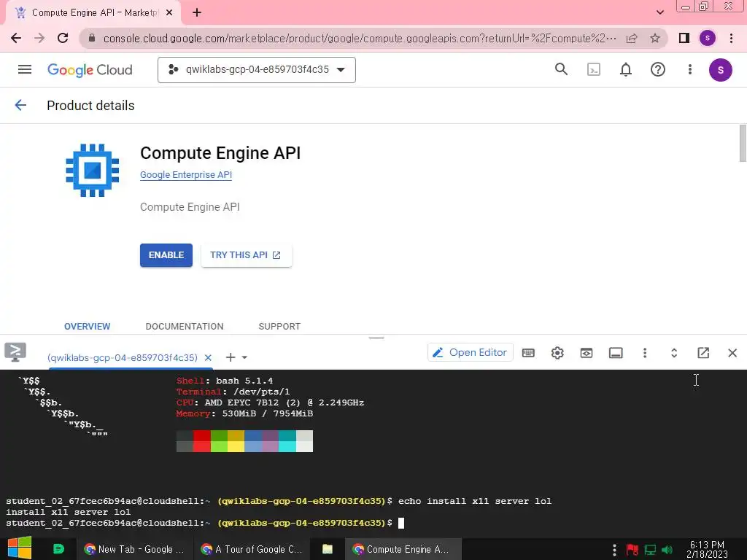Close the Compute Engine API browser tab
This screenshot has width=747, height=560.
point(169,13)
